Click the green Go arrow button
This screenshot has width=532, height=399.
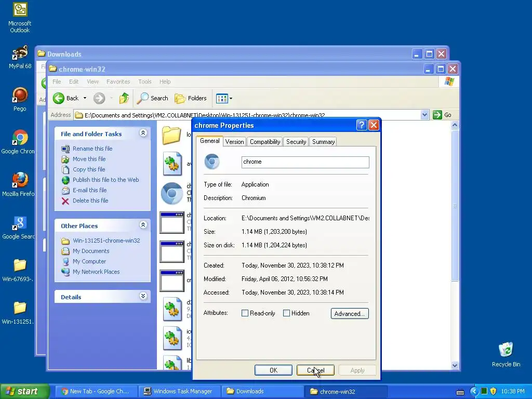click(437, 115)
